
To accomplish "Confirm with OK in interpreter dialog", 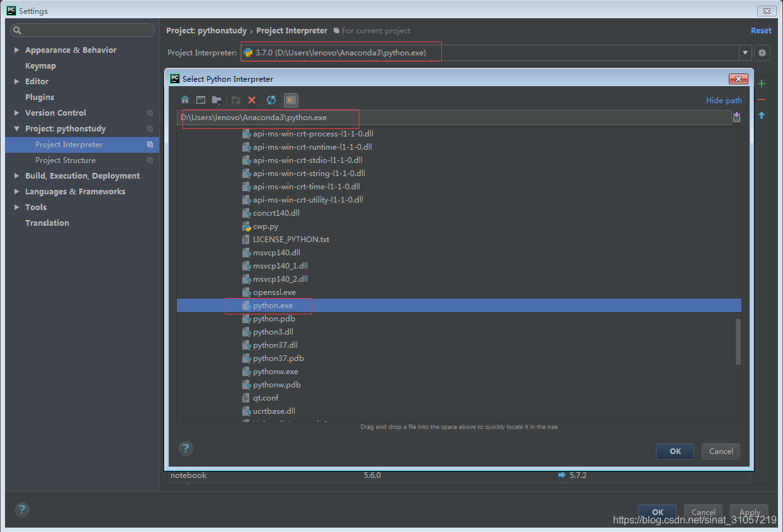I will coord(675,451).
